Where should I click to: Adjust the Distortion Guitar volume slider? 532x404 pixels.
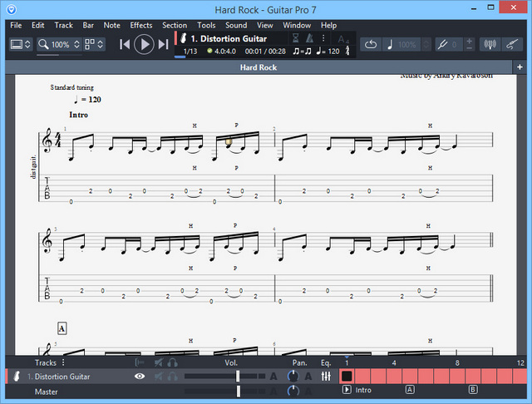point(239,377)
